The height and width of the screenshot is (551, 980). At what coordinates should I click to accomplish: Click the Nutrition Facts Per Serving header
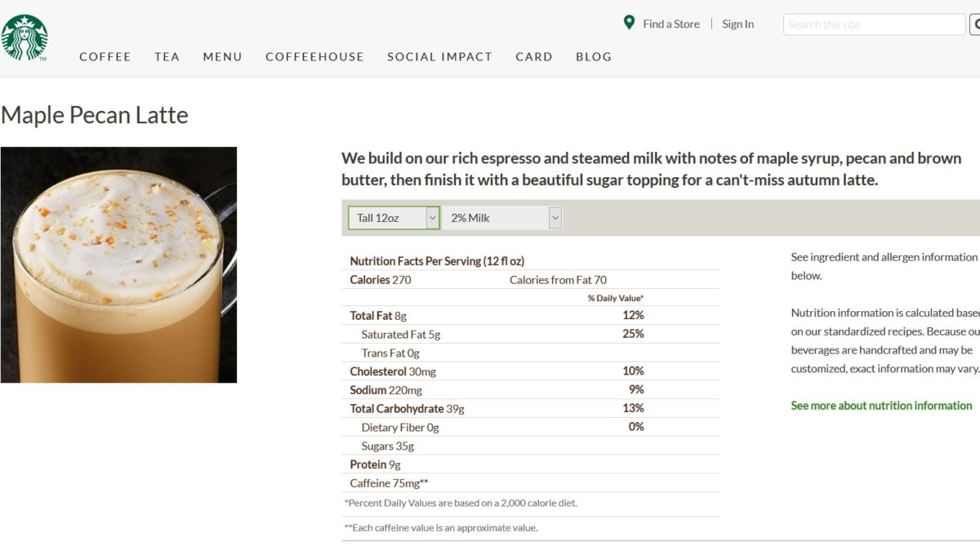tap(437, 261)
